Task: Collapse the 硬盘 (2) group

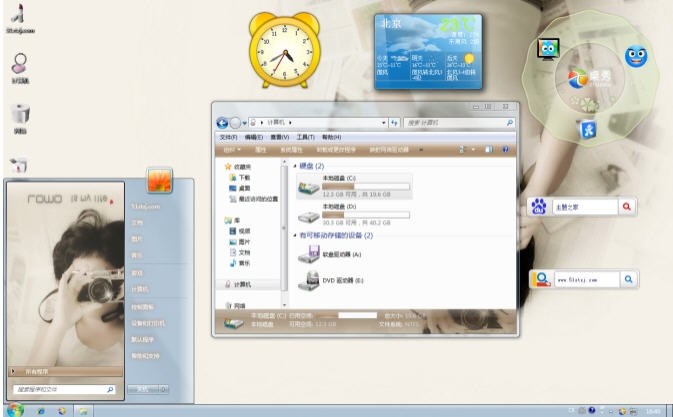Action: click(x=295, y=166)
